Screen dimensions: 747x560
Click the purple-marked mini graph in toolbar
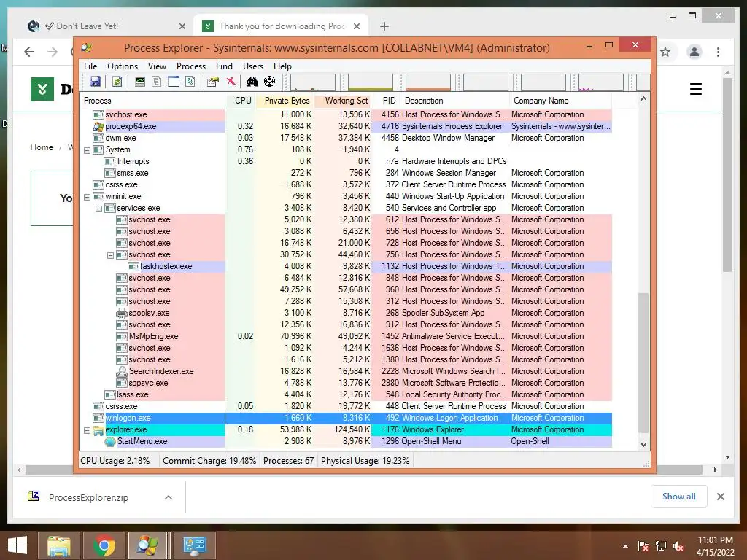click(601, 82)
